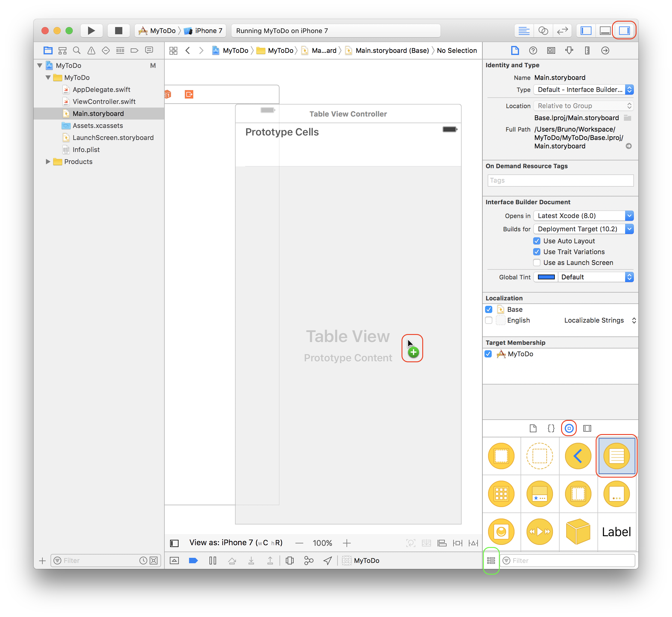Hide the navigator pane
Viewport: 672px width, 617px height.
(x=586, y=31)
